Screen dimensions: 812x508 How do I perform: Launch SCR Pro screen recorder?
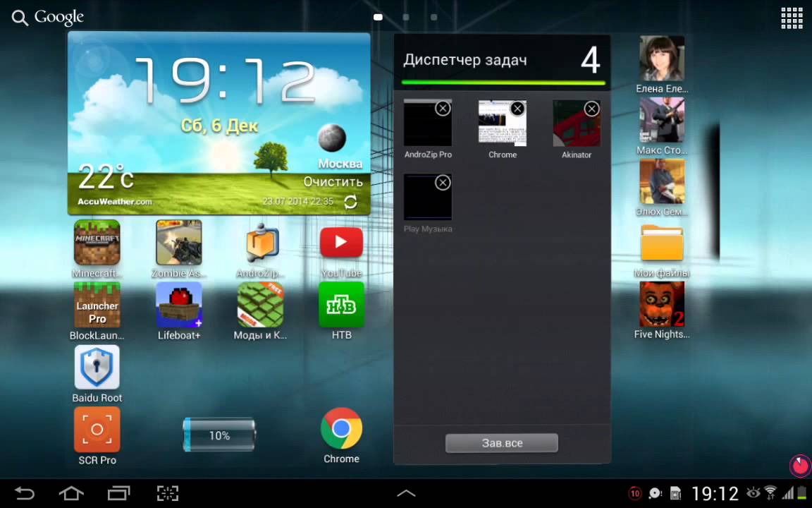click(97, 429)
